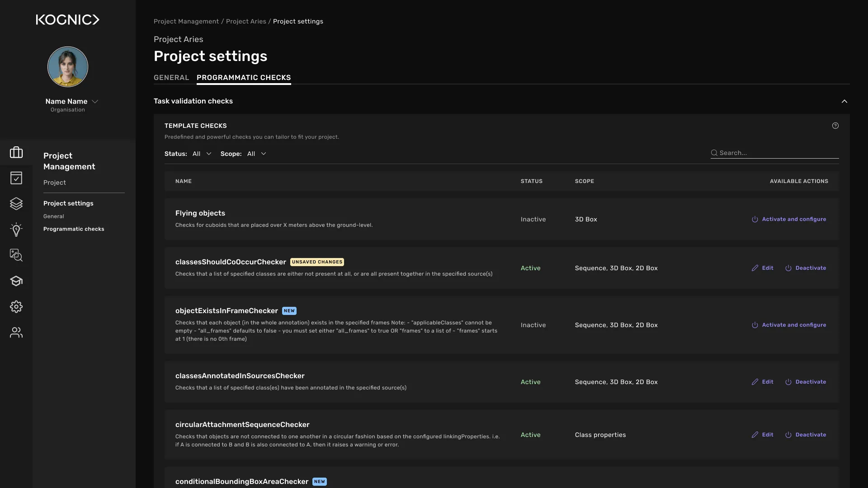Deactivate the circularAttachmentSequenceChecker check
This screenshot has width=868, height=488.
coord(806,435)
